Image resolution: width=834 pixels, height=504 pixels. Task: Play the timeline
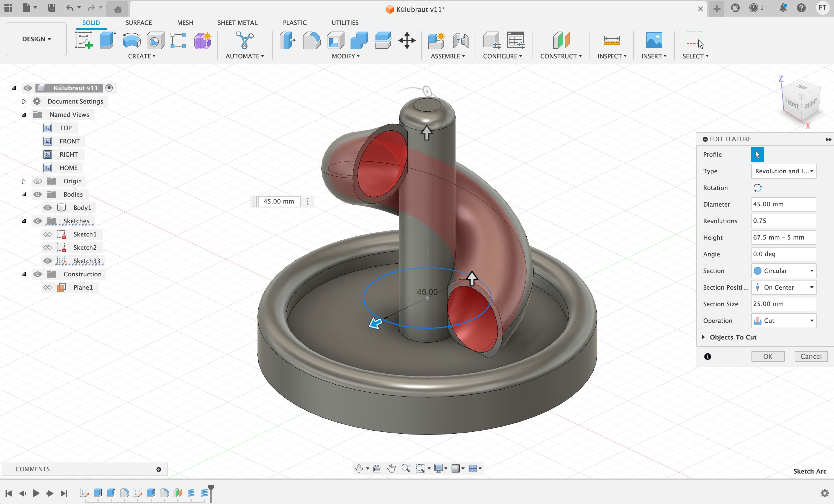pyautogui.click(x=36, y=493)
